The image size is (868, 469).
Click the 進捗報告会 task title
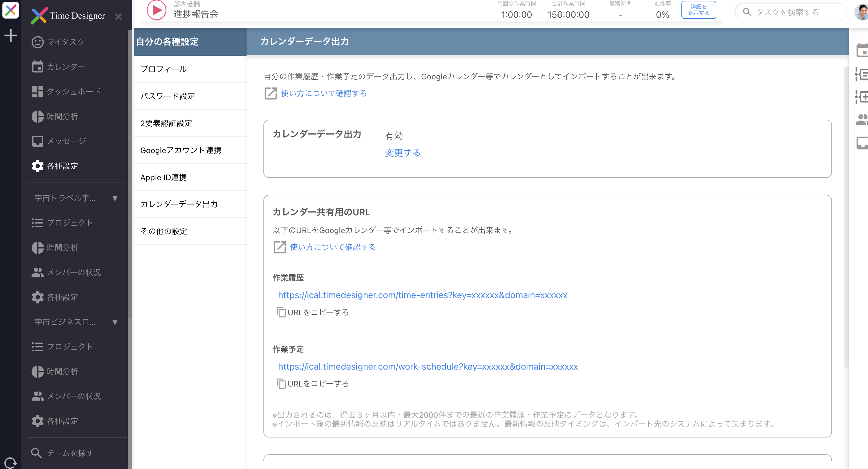[x=196, y=14]
